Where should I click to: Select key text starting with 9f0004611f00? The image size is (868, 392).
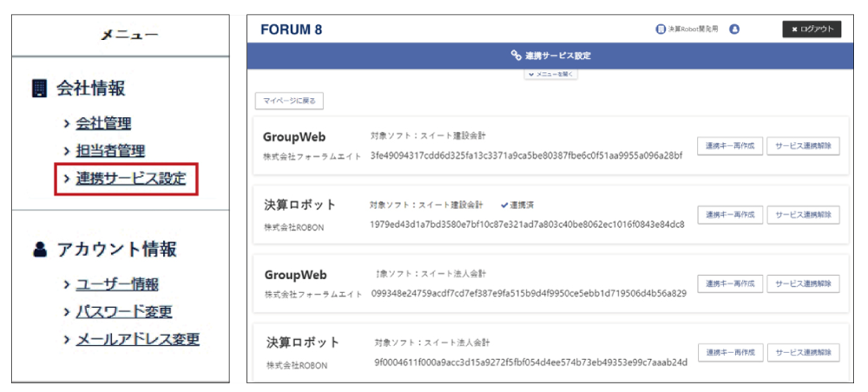point(530,363)
